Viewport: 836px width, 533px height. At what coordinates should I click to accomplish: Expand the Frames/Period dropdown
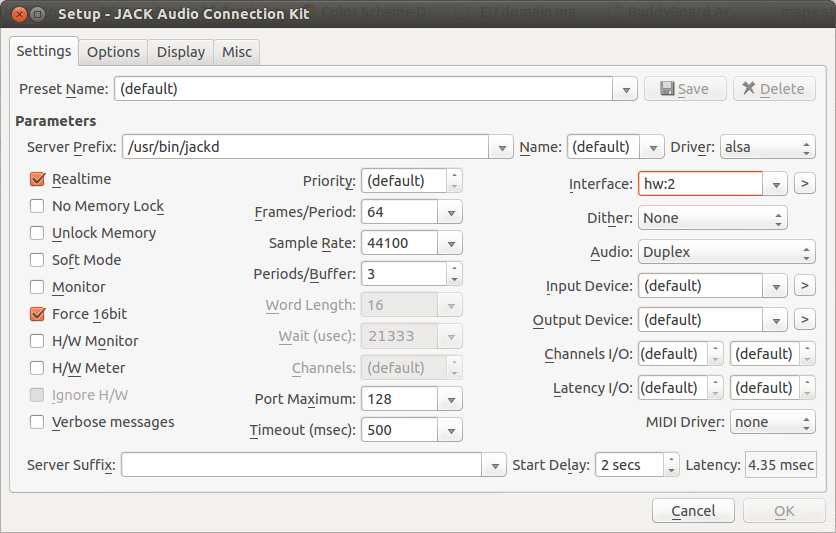coord(451,212)
